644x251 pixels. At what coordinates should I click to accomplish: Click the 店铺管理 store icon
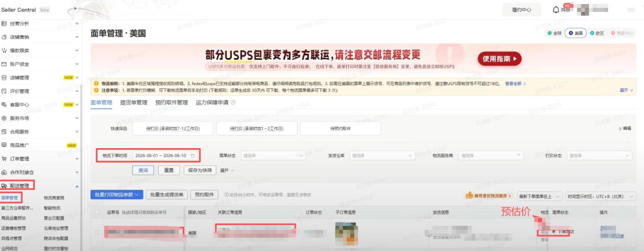(4, 78)
